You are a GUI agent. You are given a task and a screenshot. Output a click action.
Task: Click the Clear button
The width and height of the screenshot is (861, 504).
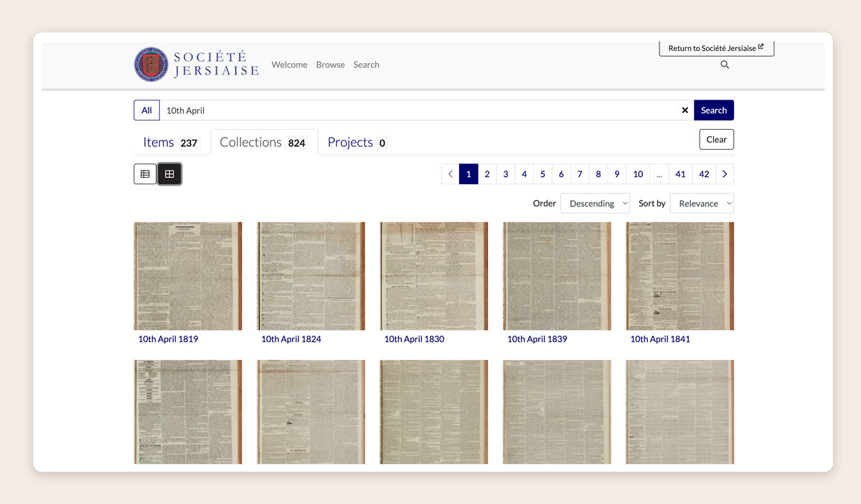[716, 140]
